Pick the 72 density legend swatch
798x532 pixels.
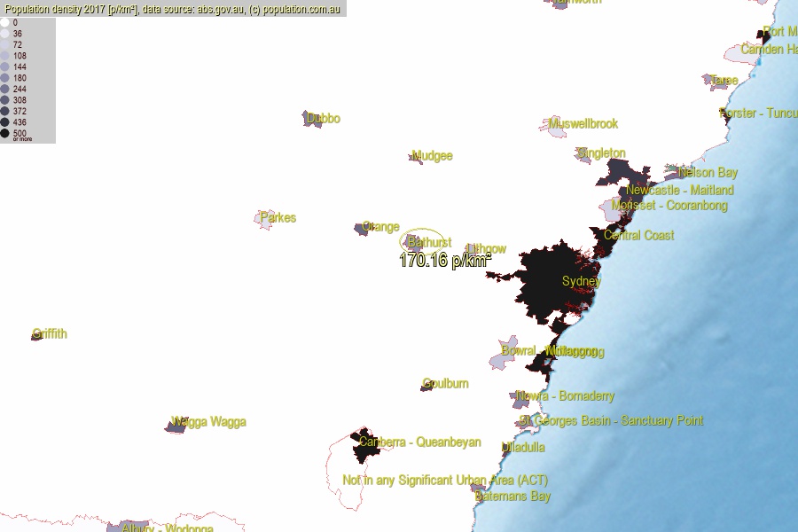(4, 45)
